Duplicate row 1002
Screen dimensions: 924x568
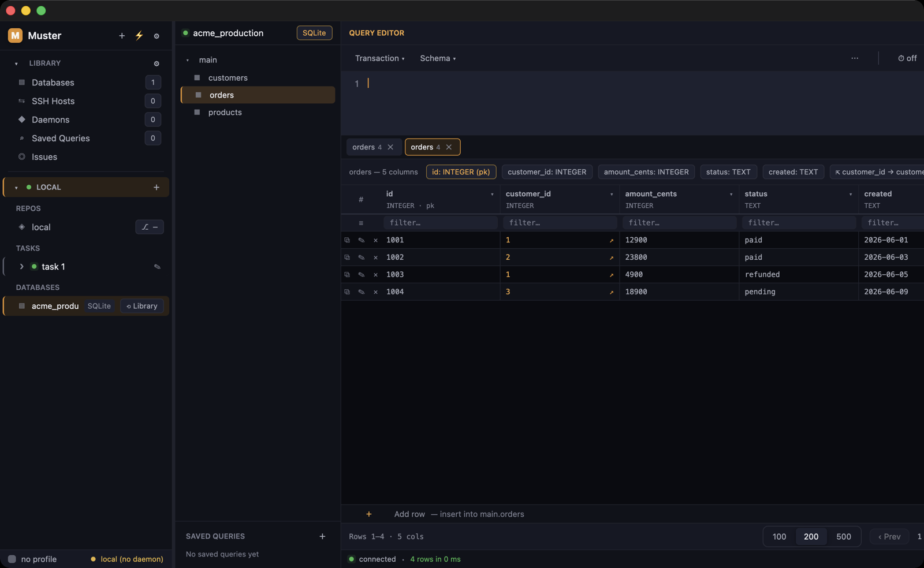click(x=347, y=257)
